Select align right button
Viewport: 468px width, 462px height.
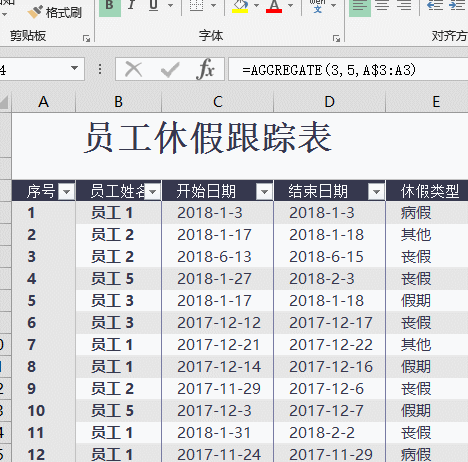pos(404,6)
